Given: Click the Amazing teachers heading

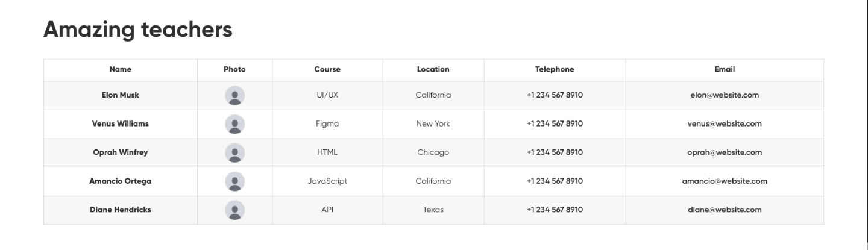Looking at the screenshot, I should 138,29.
